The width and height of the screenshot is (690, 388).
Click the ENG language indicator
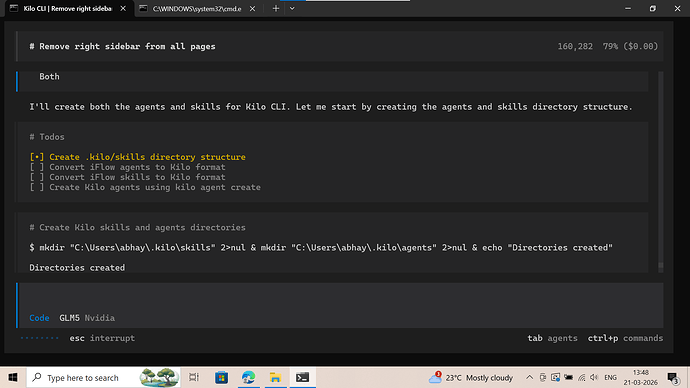[610, 377]
